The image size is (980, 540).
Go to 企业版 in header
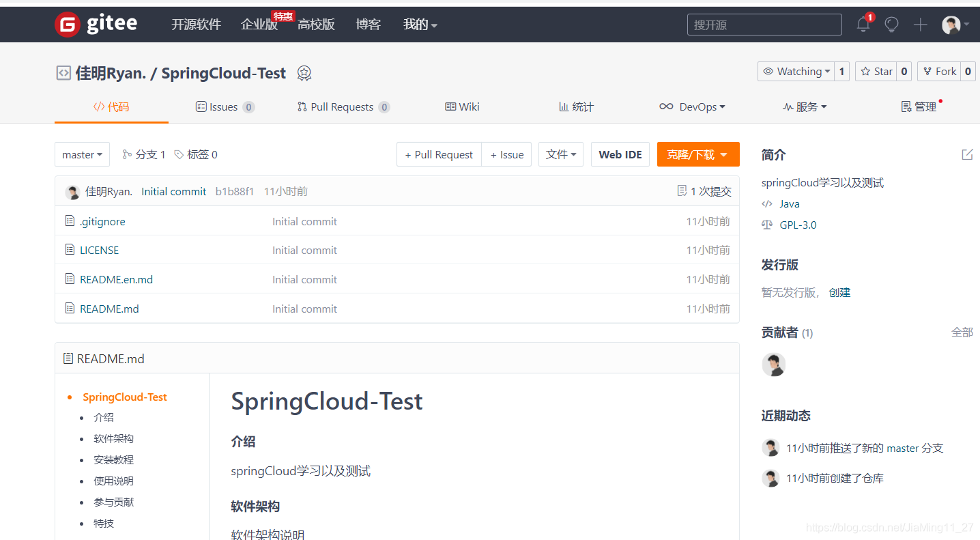point(259,25)
